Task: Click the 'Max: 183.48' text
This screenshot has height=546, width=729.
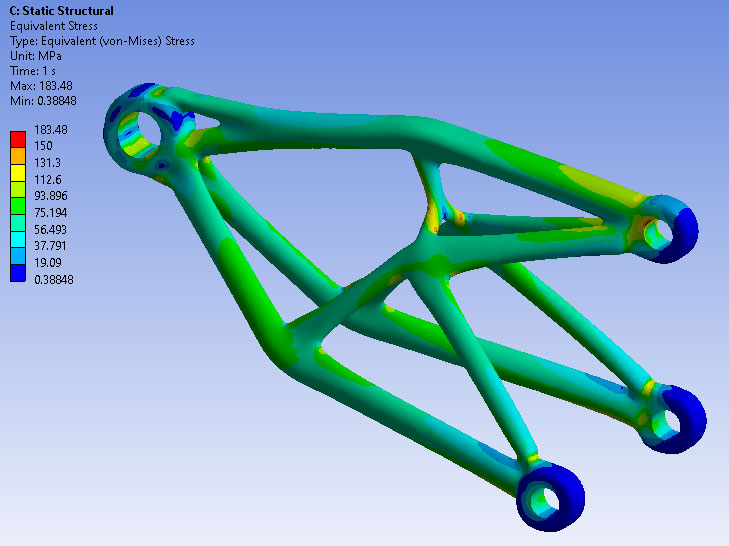Action: (41, 86)
